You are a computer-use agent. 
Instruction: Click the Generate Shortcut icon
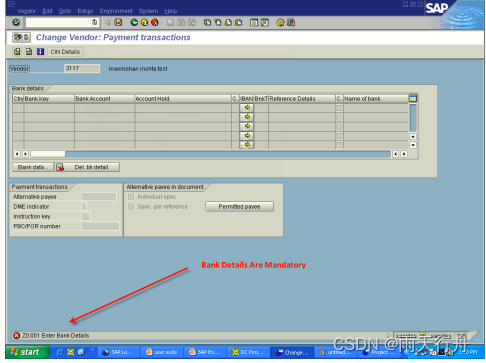pyautogui.click(x=265, y=22)
